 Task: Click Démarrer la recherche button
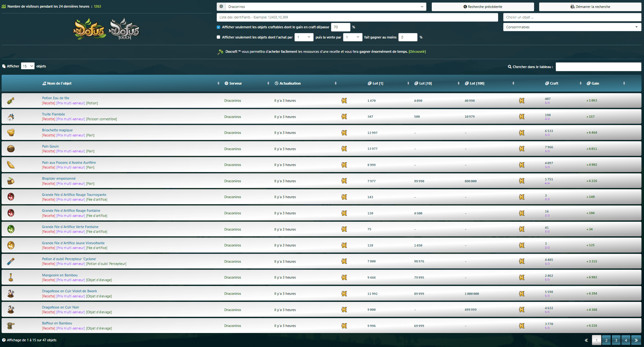pyautogui.click(x=590, y=7)
